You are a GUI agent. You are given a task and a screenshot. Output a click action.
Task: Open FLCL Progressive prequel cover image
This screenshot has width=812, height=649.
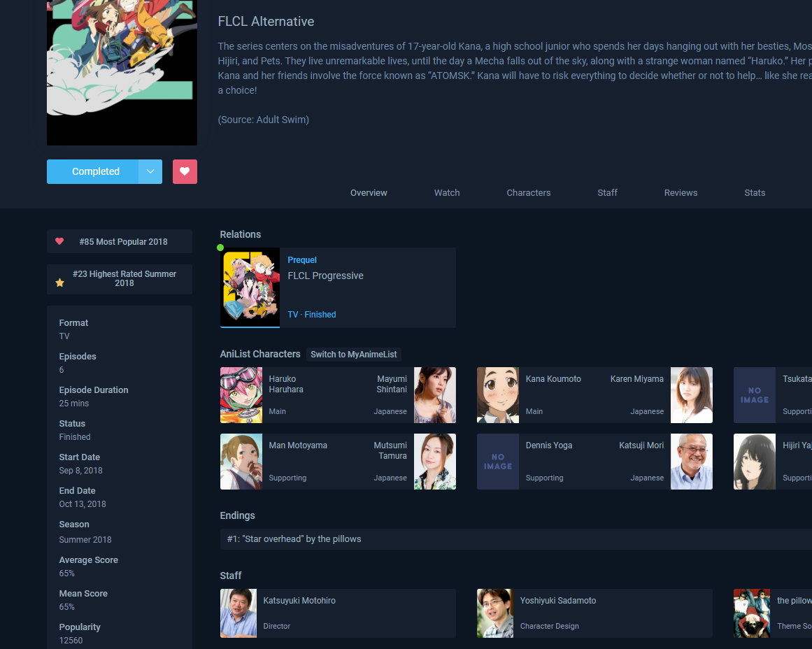coord(250,287)
